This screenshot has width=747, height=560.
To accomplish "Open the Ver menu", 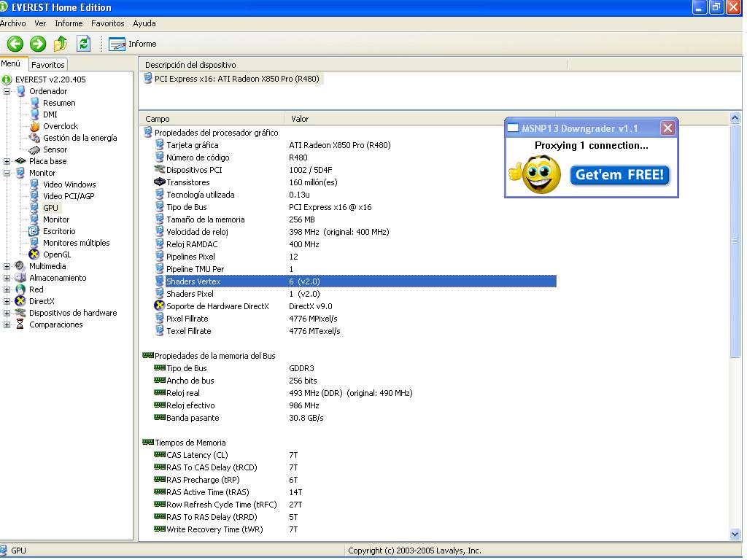I will tap(40, 23).
